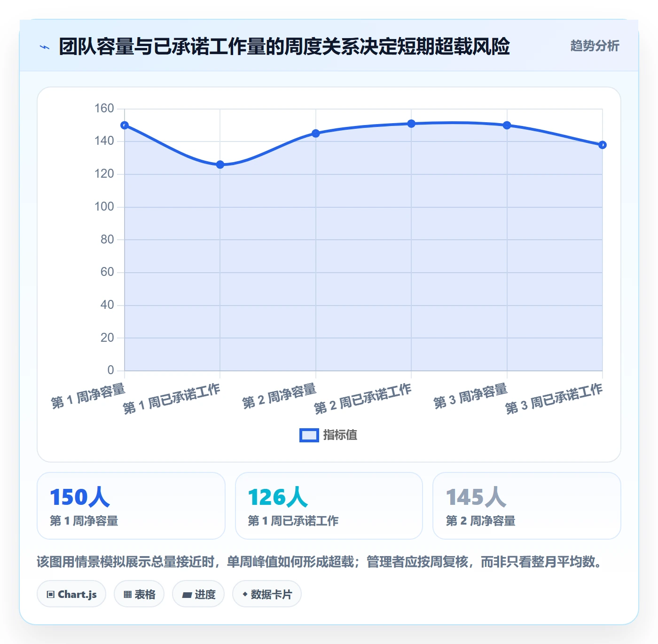Viewport: 658px width, 644px height.
Task: Click data point for 第 3 周净容量
Action: [x=507, y=126]
